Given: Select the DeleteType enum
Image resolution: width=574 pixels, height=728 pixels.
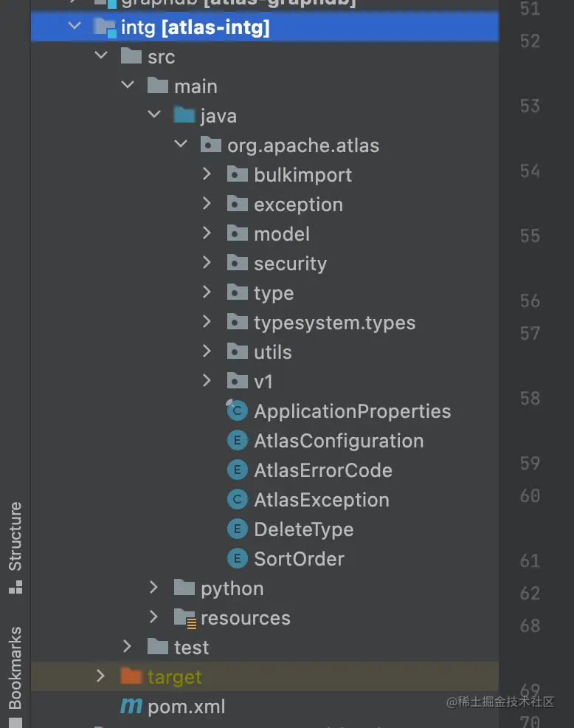Looking at the screenshot, I should point(303,529).
